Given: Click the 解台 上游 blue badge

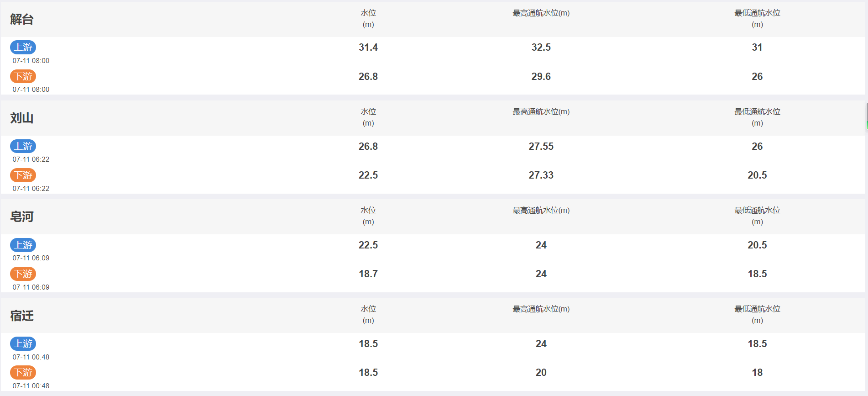Looking at the screenshot, I should 23,47.
